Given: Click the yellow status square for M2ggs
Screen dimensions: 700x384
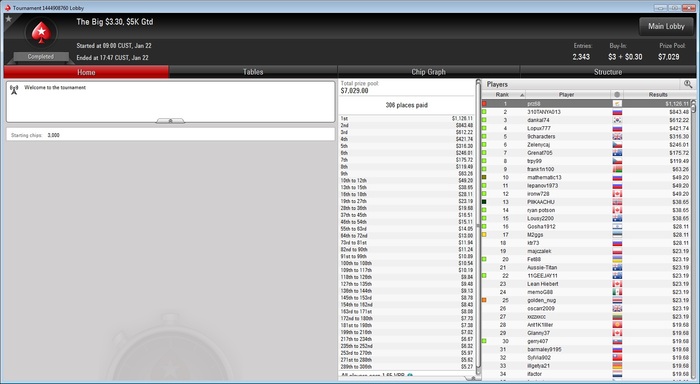Looking at the screenshot, I should (484, 235).
